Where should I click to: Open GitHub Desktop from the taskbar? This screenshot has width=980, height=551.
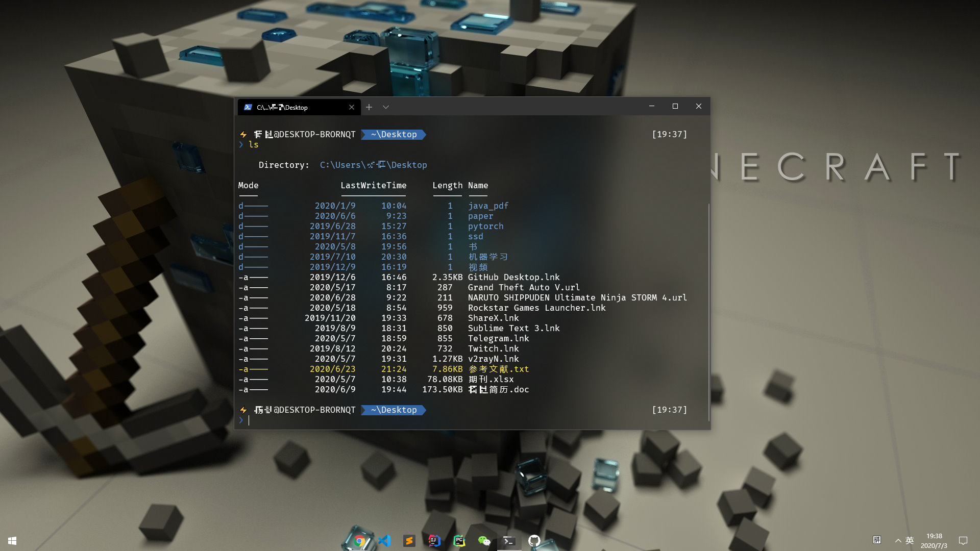(x=534, y=541)
